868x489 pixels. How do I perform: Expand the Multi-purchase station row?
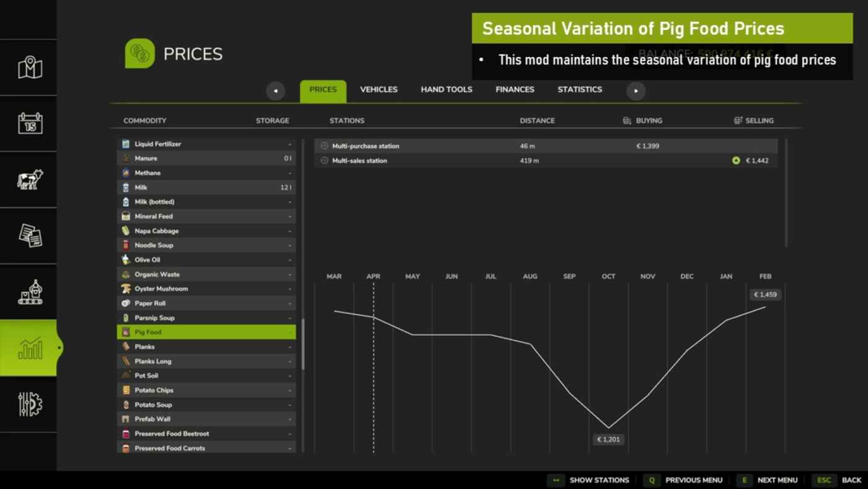coord(324,146)
